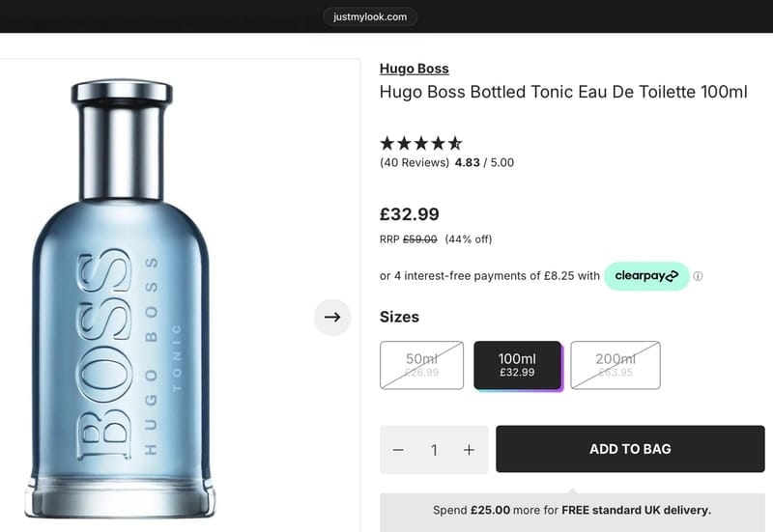Click the free UK delivery banner
773x532 pixels.
click(x=572, y=511)
